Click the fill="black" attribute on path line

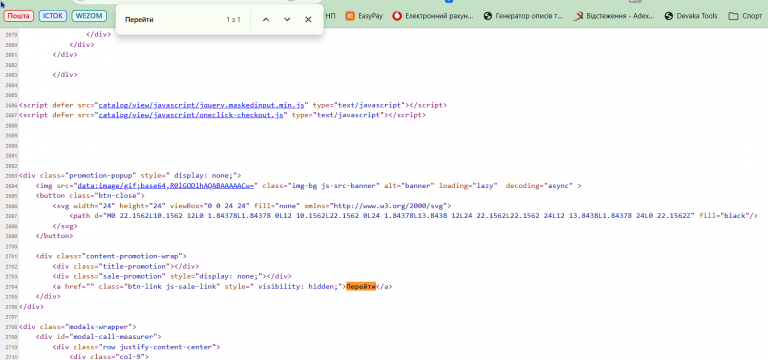coord(724,216)
